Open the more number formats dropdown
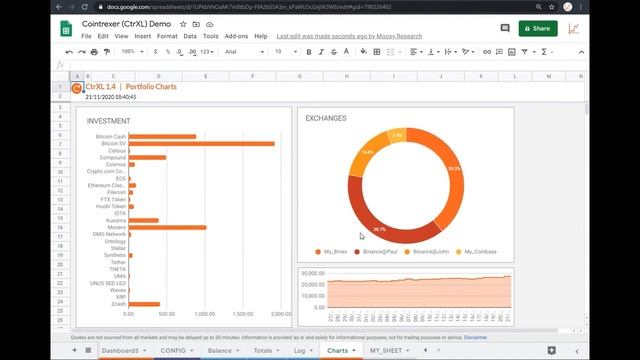640x360 pixels. click(207, 52)
